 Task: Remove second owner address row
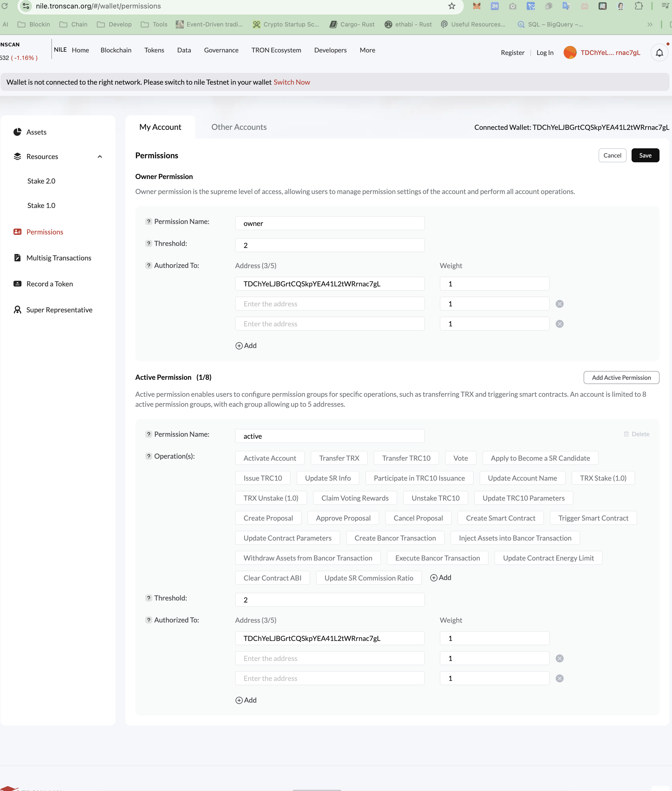pos(559,304)
